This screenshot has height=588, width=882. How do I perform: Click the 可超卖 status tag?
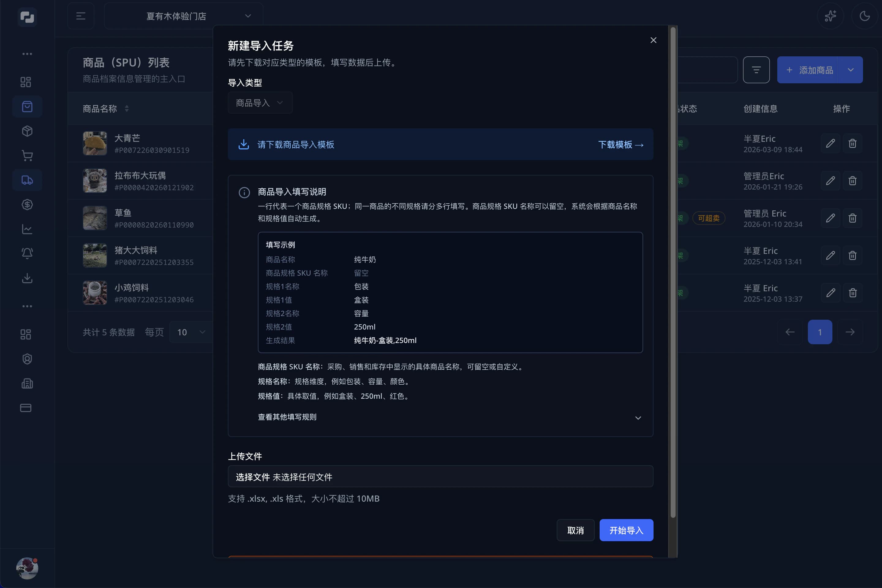point(708,218)
